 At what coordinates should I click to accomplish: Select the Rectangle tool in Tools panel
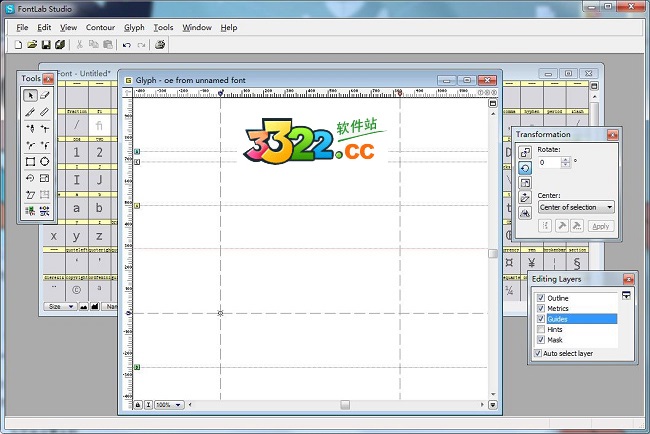(x=30, y=161)
